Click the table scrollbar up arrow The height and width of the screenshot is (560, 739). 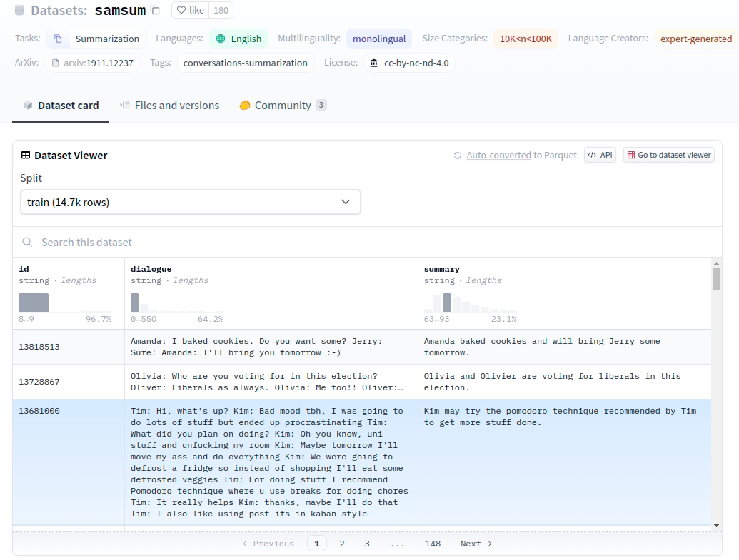tap(716, 263)
